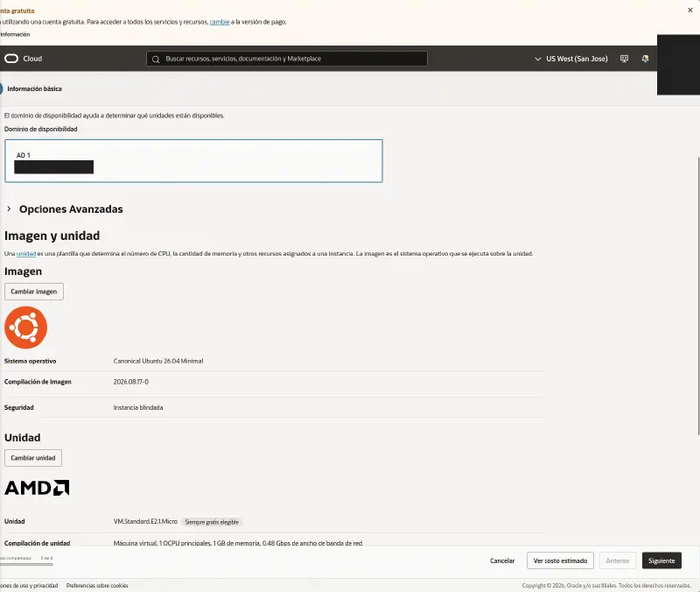Image resolution: width=700 pixels, height=592 pixels.
Task: Click 'Instancia blindada' security value
Action: coord(138,407)
